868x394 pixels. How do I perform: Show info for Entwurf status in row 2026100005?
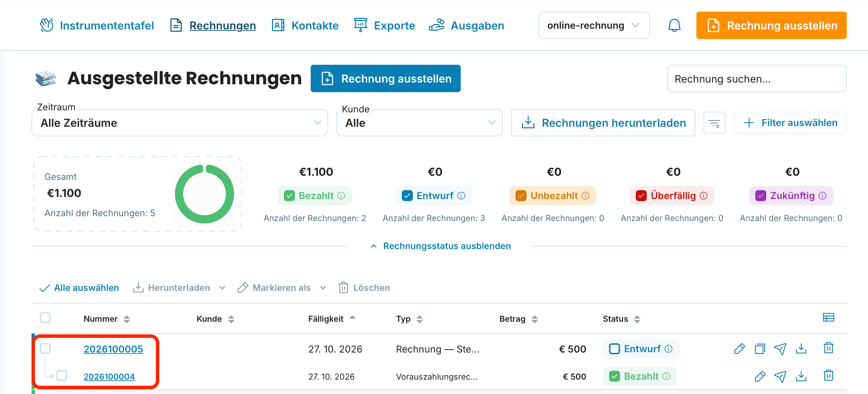[668, 349]
